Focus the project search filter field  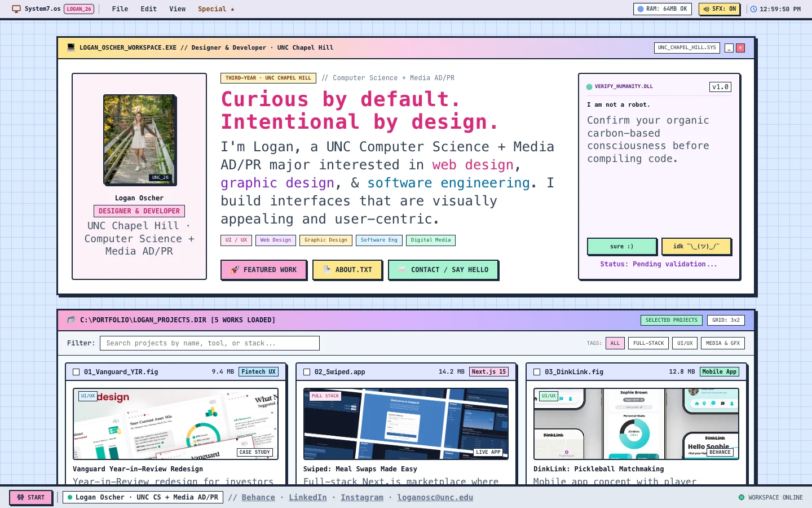pyautogui.click(x=210, y=343)
